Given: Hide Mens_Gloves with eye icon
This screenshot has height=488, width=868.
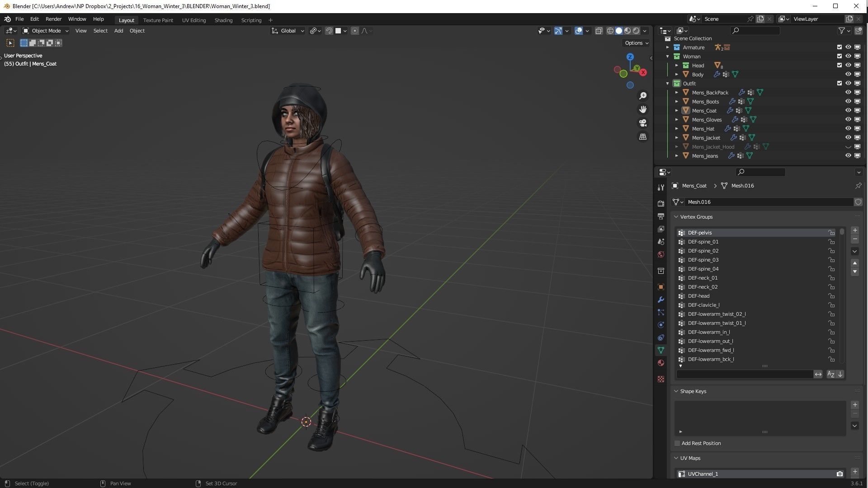Looking at the screenshot, I should [848, 119].
